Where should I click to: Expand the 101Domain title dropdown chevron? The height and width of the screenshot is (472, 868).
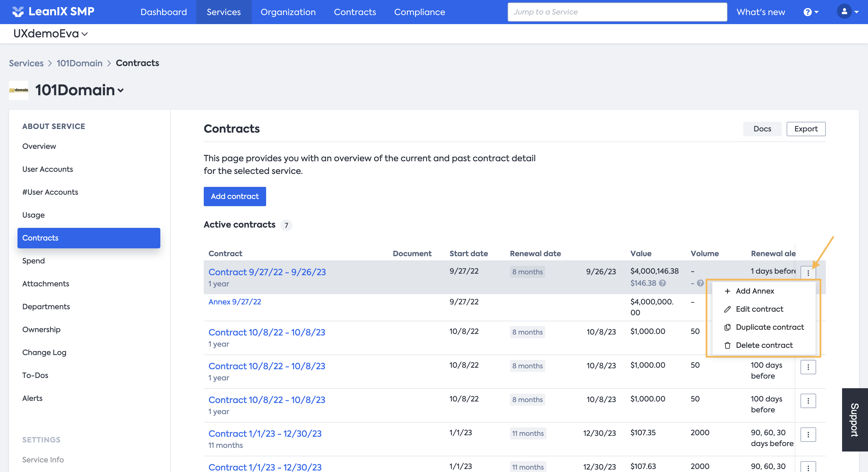(121, 90)
